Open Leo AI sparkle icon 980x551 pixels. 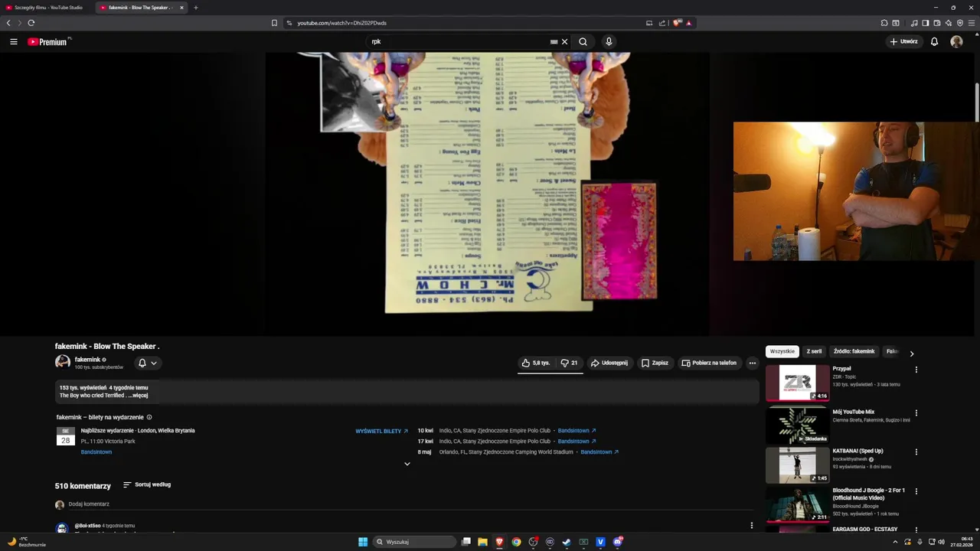[948, 23]
